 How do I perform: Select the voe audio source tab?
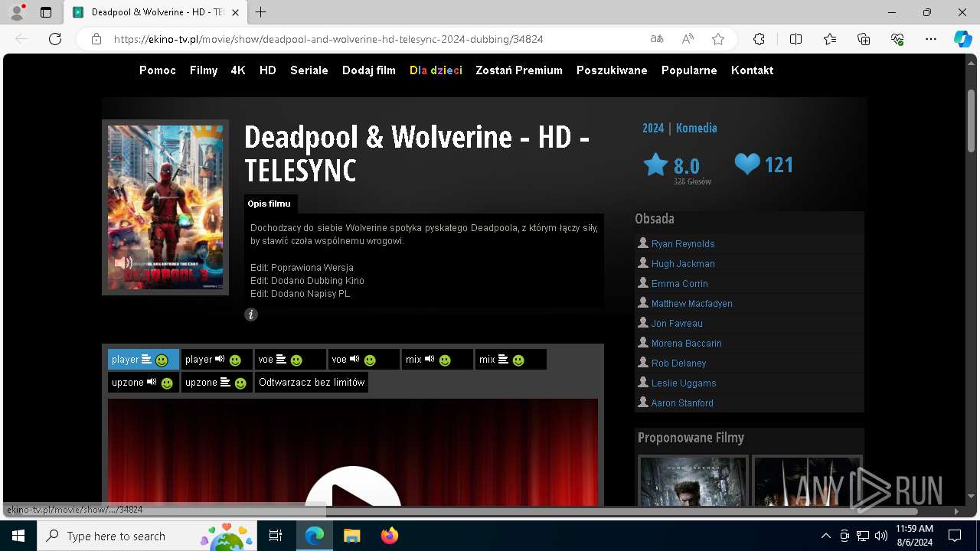click(364, 360)
